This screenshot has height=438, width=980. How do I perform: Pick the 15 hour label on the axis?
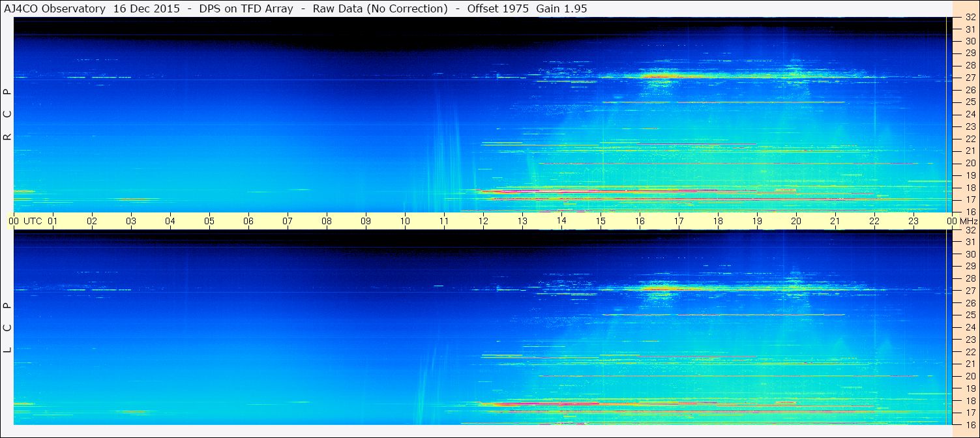601,221
